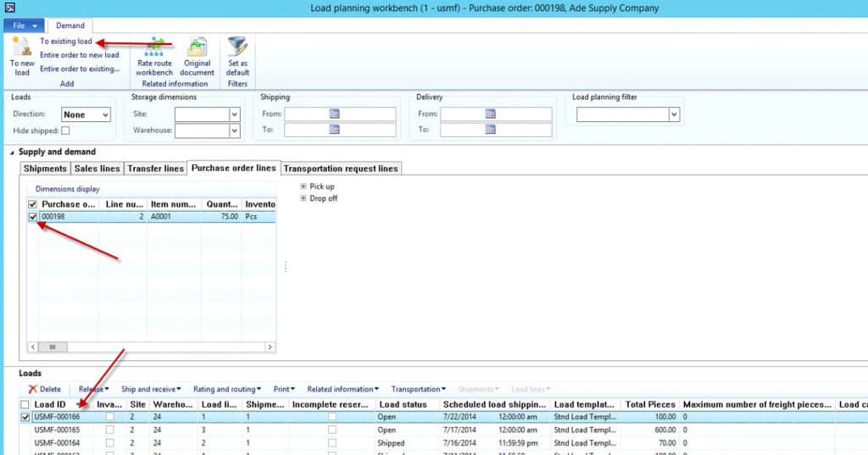Screen dimensions: 868x455
Task: Select load row USMF-000164
Action: pyautogui.click(x=442, y=443)
